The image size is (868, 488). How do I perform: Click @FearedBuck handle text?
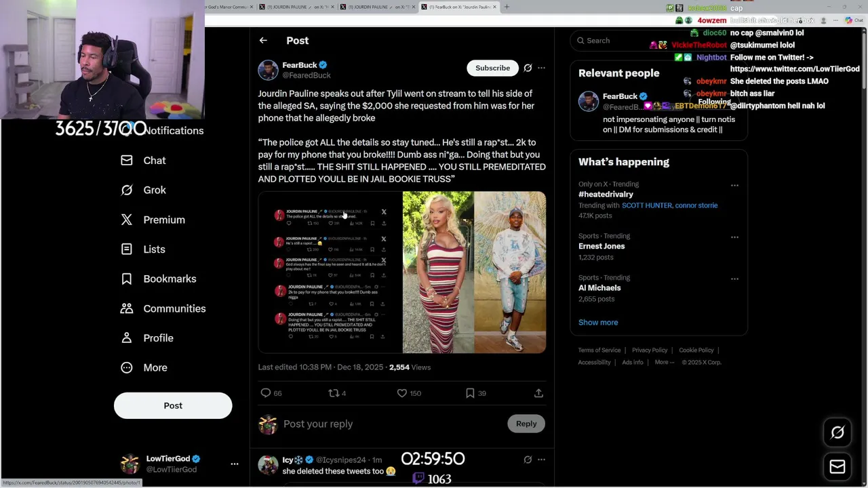click(x=307, y=75)
